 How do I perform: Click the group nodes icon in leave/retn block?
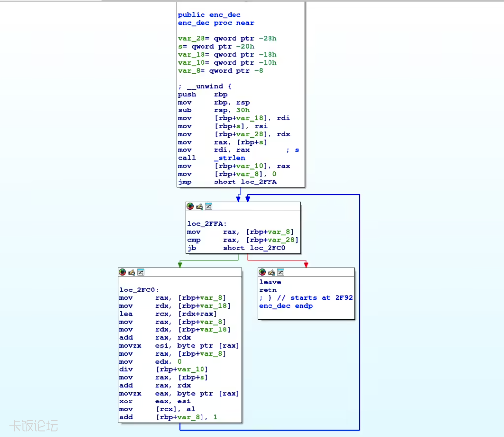click(281, 272)
